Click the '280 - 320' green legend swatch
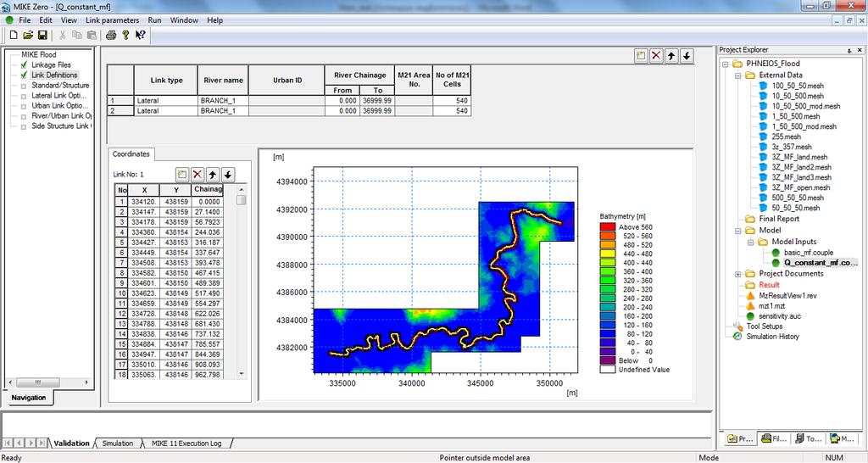This screenshot has width=868, height=463. pyautogui.click(x=608, y=289)
